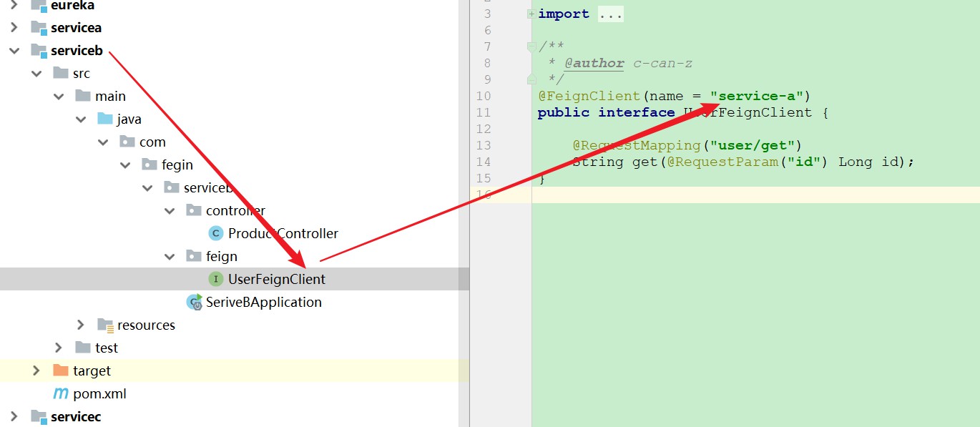Screen dimensions: 980x427
Task: Collapse the java source folder
Action: coord(80,119)
